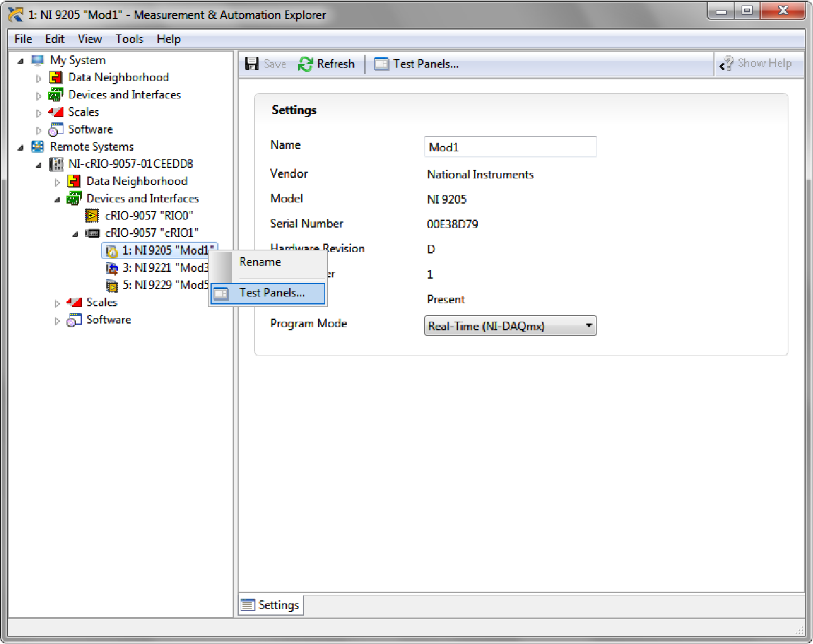Collapse the My System tree node
This screenshot has height=644, width=813.
point(21,61)
